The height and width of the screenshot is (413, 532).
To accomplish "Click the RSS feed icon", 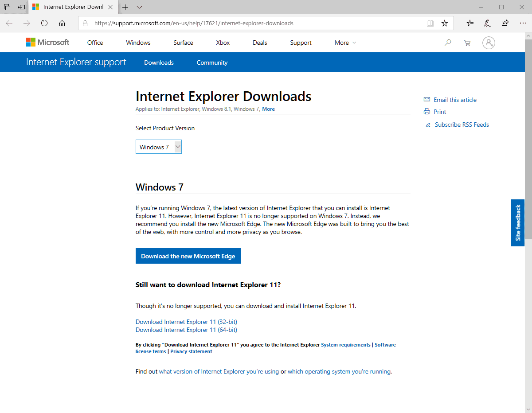I will (x=428, y=125).
